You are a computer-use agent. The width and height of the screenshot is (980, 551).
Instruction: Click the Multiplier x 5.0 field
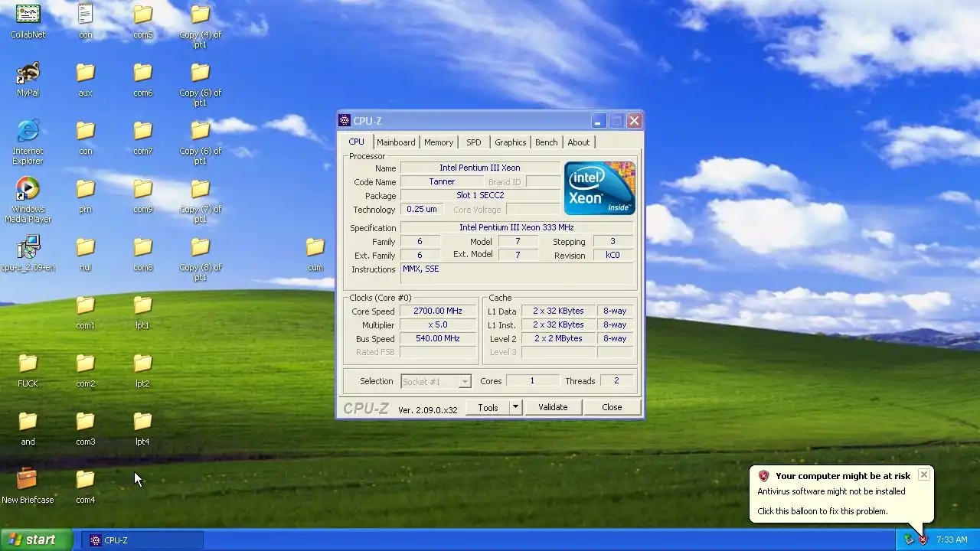(438, 325)
